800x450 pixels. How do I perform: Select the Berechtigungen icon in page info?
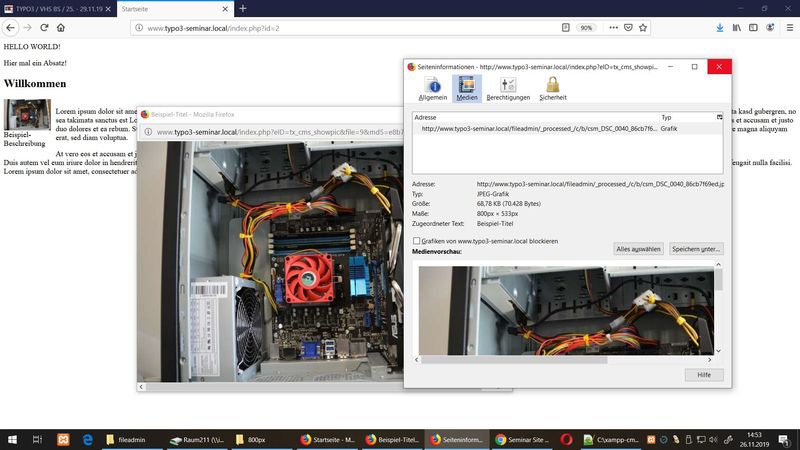[x=508, y=88]
